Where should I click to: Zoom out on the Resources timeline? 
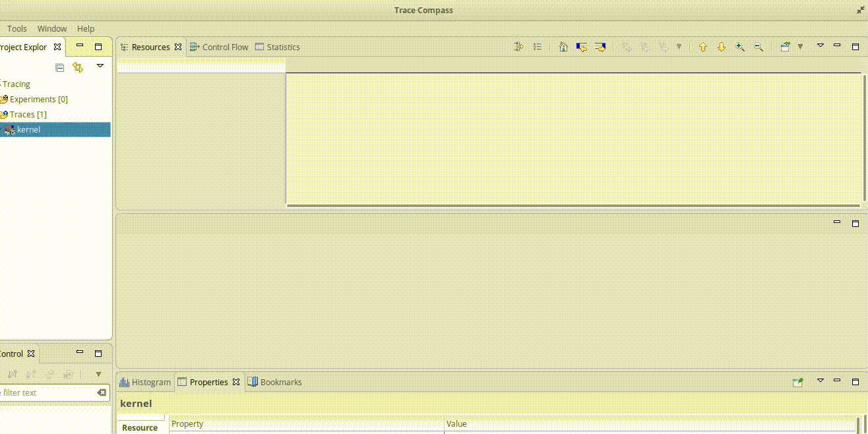pyautogui.click(x=759, y=47)
